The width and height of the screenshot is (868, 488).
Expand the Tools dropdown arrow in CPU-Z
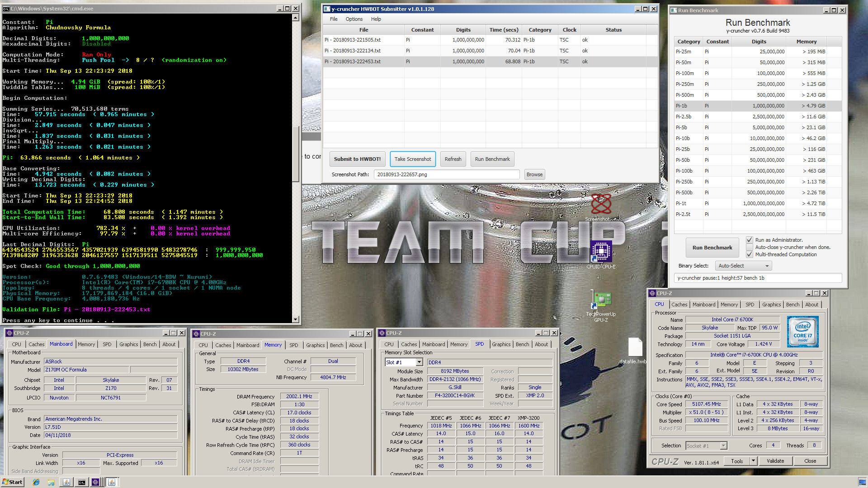[753, 461]
